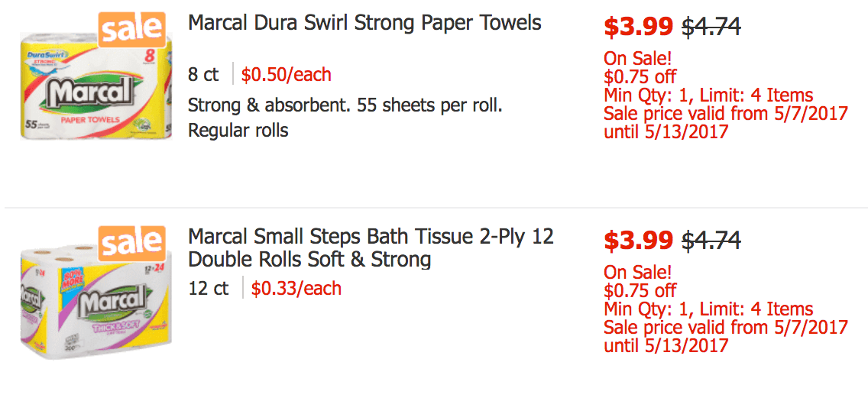Click the 8 ct quantity label
Image resolution: width=868 pixels, height=414 pixels.
coord(203,75)
